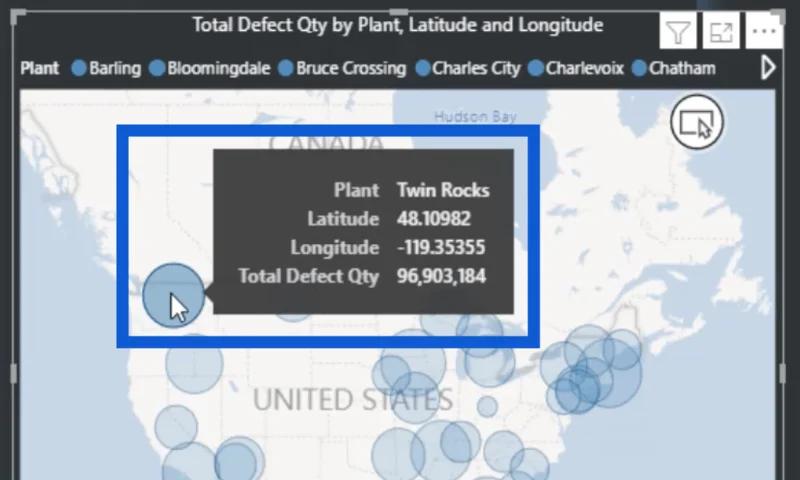Click the right-middle edge handle of the visual

(783, 374)
